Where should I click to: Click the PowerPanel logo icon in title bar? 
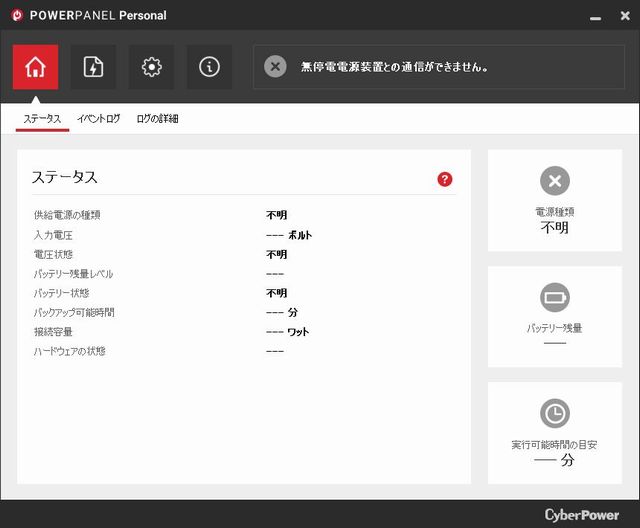[x=17, y=16]
